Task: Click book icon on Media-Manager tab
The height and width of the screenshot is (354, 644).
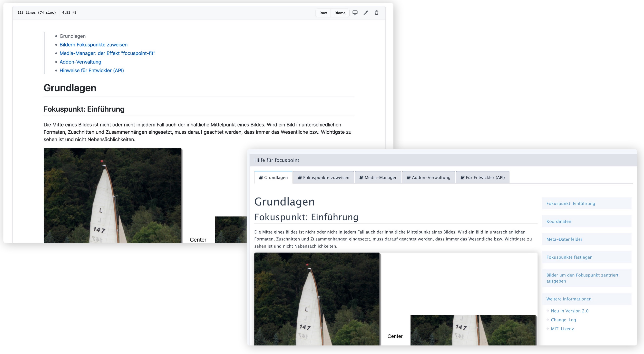Action: [361, 177]
